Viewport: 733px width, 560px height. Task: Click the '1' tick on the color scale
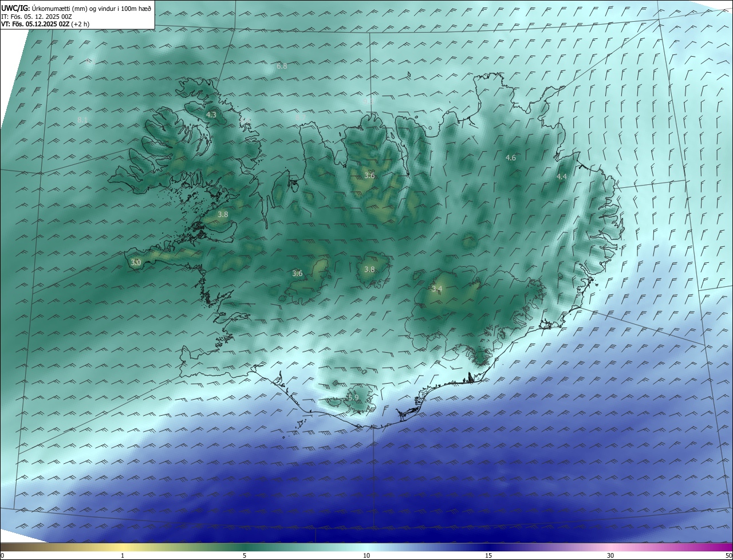[x=123, y=555]
